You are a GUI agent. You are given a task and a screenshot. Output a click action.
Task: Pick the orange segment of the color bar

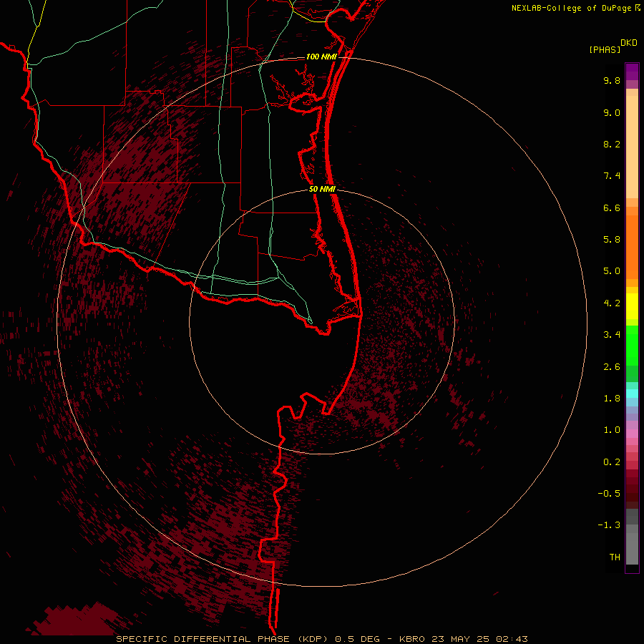(632, 247)
